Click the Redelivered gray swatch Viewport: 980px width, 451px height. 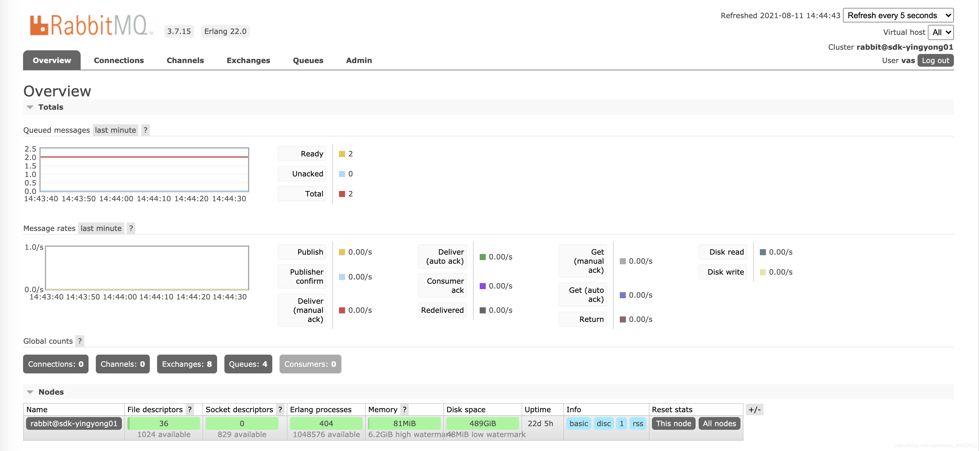pos(483,310)
